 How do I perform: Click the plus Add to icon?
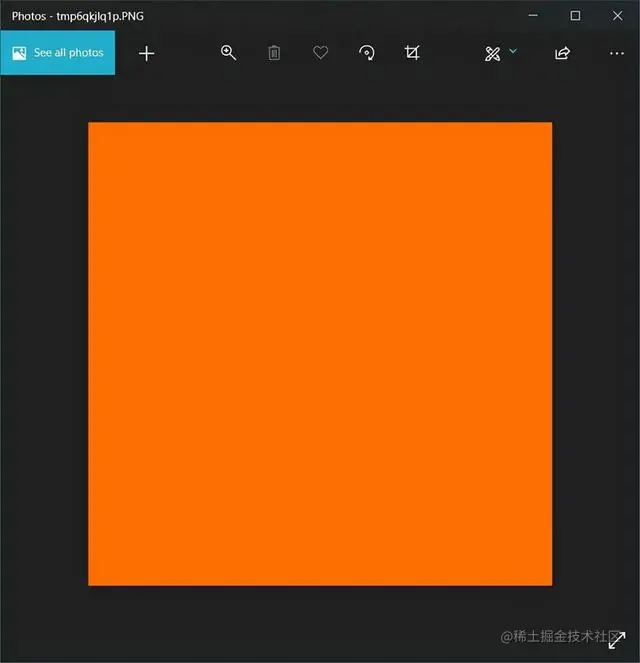[x=146, y=54]
